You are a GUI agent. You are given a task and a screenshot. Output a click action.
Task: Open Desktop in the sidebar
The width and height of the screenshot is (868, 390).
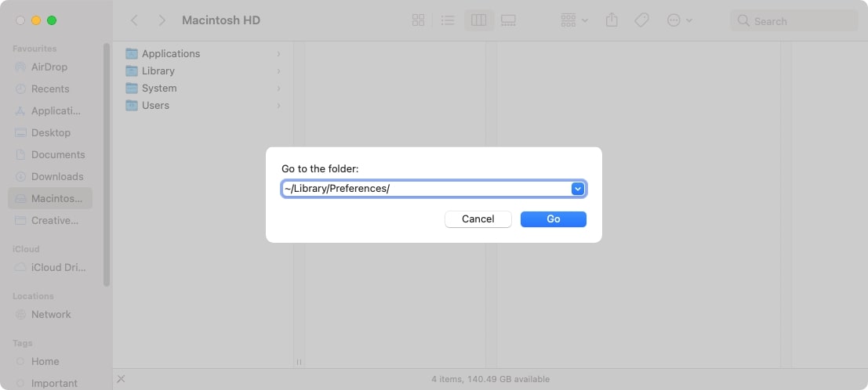pos(50,133)
